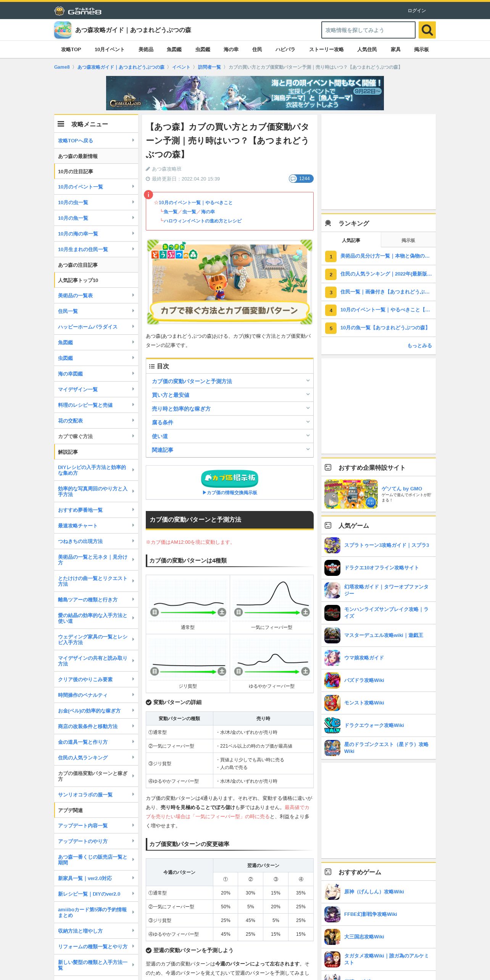
Task: Click the 一気にフィーバー型 pattern graph image
Action: [272, 598]
